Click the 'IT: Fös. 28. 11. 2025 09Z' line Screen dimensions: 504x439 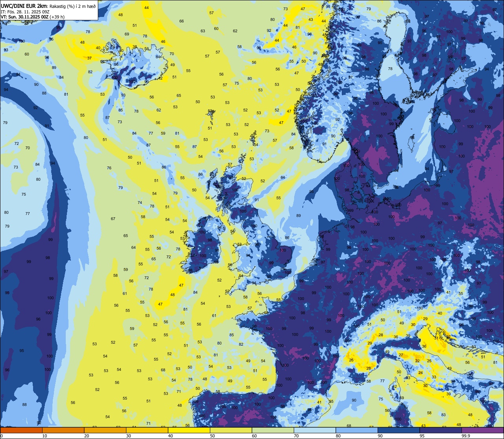25,11
